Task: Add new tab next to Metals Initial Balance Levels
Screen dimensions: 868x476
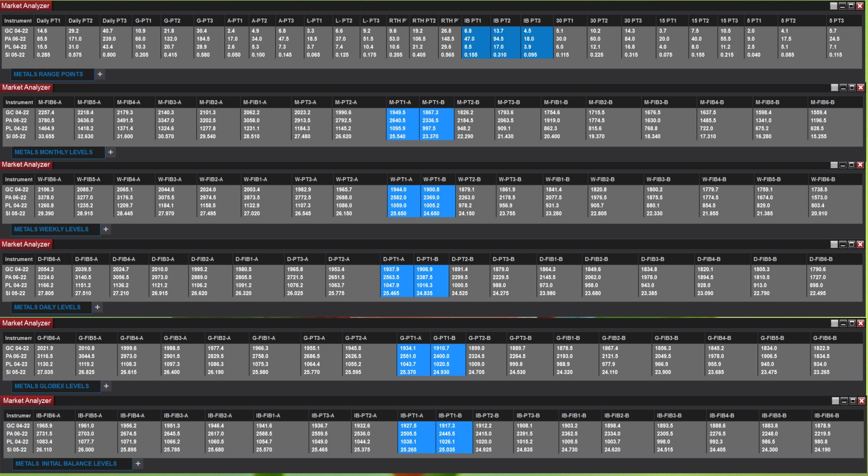Action: click(138, 464)
